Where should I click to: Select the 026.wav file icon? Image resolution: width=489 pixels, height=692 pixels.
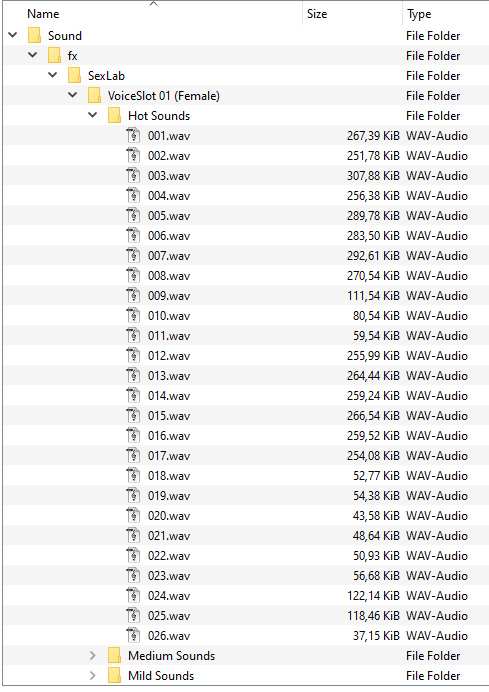(133, 636)
